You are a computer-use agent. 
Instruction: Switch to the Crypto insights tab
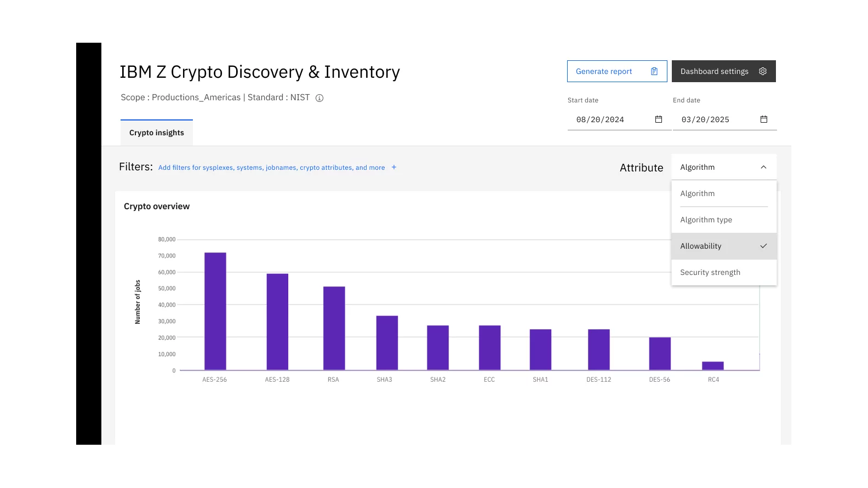coord(157,133)
